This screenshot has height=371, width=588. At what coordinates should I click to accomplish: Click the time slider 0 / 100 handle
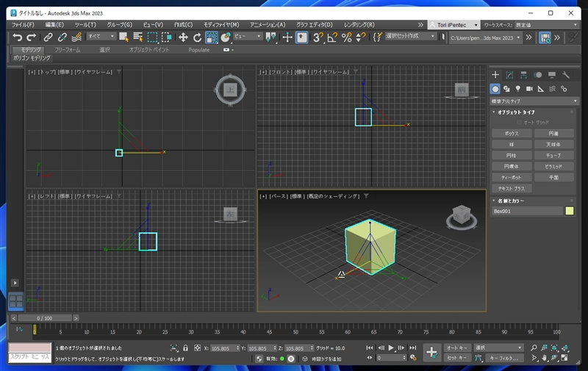click(x=45, y=318)
